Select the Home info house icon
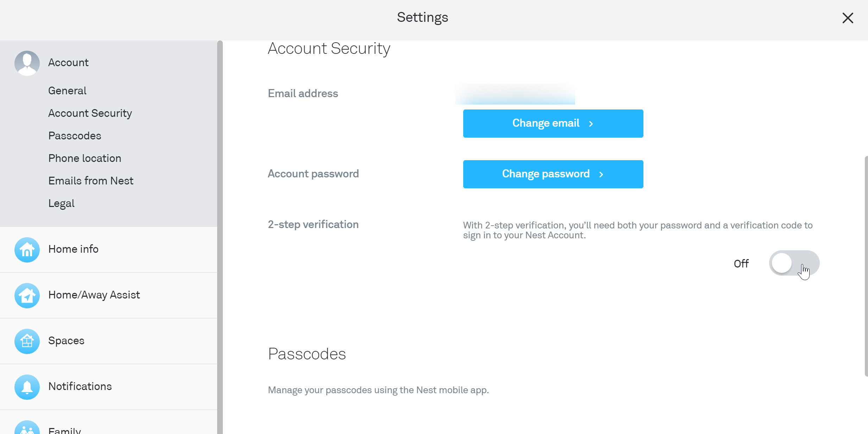Screen dimensions: 868x434 pyautogui.click(x=27, y=250)
